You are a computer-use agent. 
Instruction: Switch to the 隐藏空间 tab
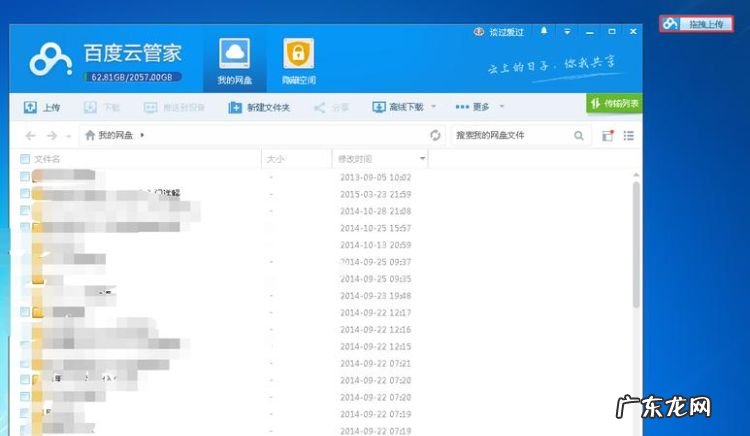tap(297, 60)
